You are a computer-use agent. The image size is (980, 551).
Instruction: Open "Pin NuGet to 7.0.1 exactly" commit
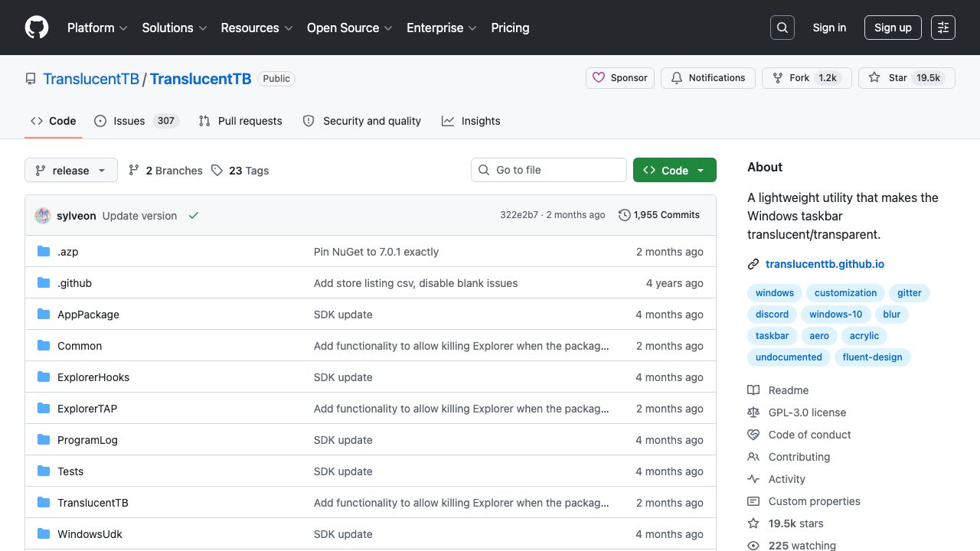(376, 252)
